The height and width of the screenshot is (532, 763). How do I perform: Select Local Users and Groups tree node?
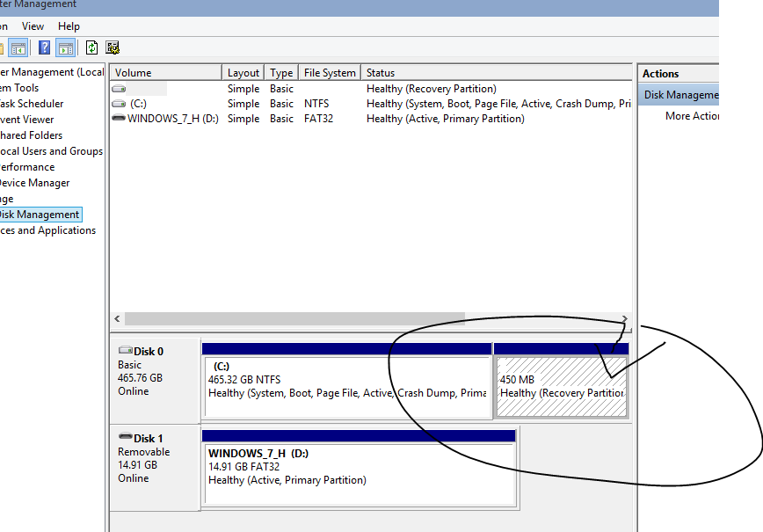coord(52,151)
